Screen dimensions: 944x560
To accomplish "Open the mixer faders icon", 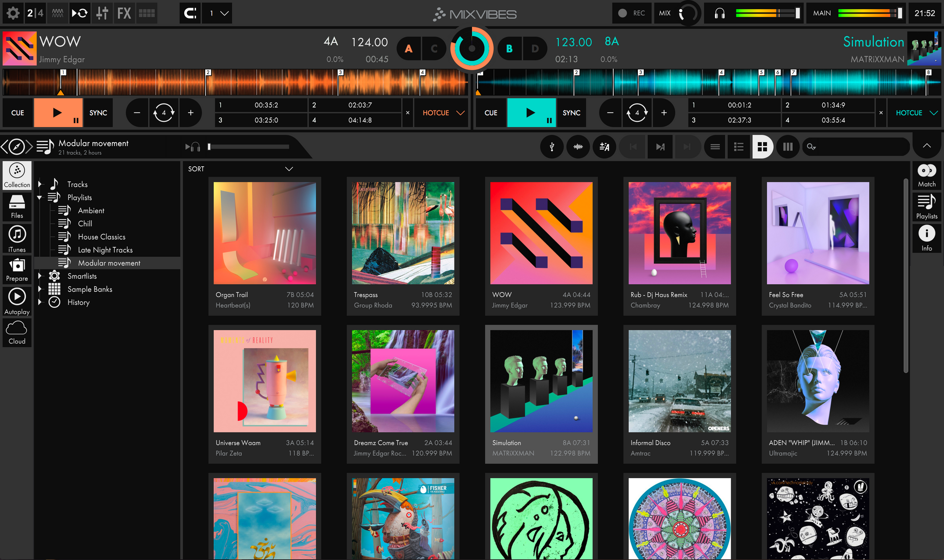I will [x=102, y=13].
